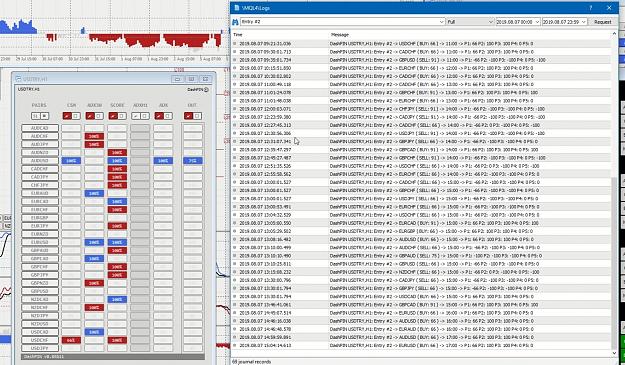Click the log scrollbar up arrow
Screen dimensions: 625x365
[x=614, y=34]
